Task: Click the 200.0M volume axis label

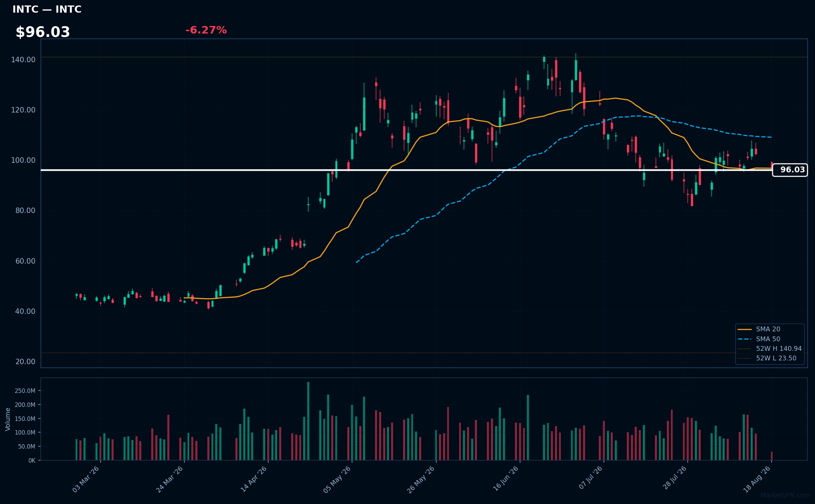Action: (x=25, y=404)
